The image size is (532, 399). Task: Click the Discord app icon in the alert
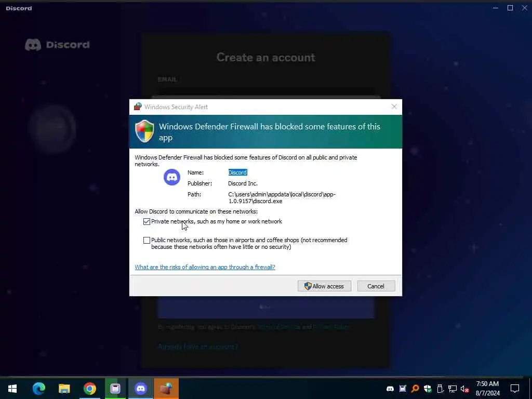coord(172,177)
